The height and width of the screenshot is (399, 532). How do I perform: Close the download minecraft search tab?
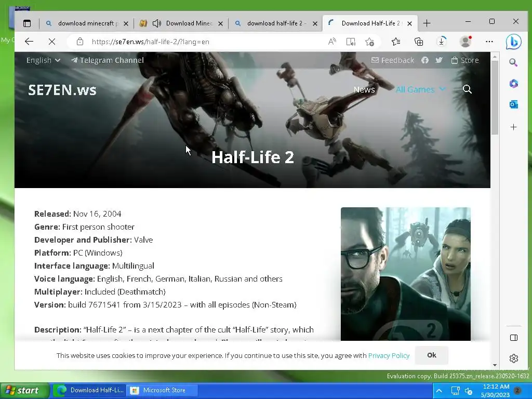pos(126,24)
